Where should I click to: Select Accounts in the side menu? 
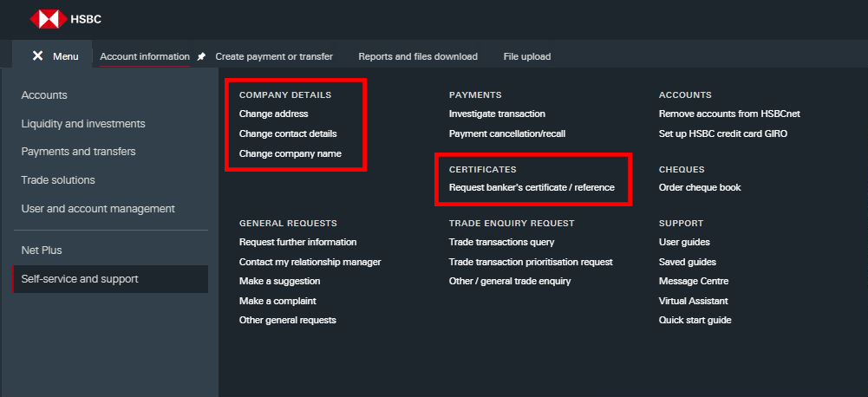coord(44,95)
